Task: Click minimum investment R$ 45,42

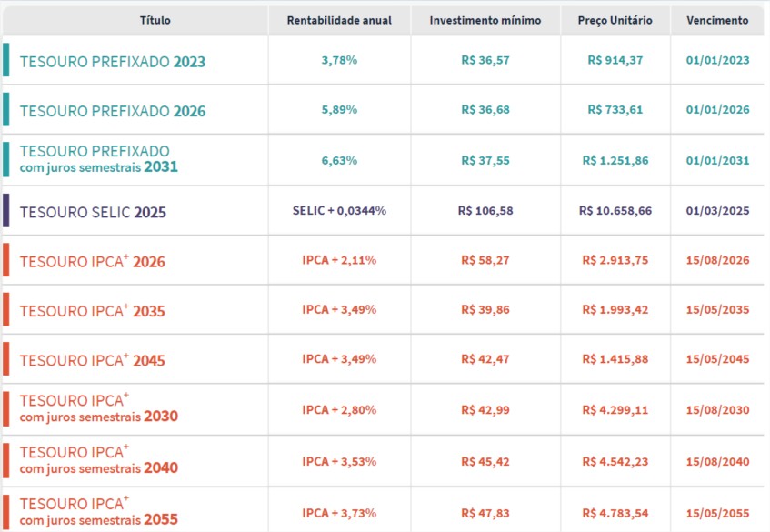Action: click(x=485, y=461)
